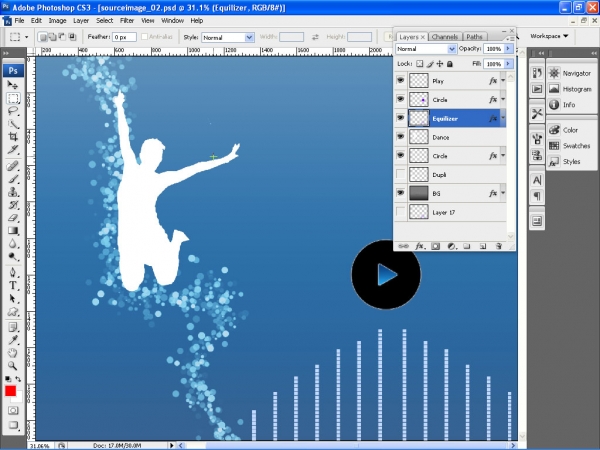Open the status bar info arrow
Viewport: 600px width, 450px height.
click(171, 445)
